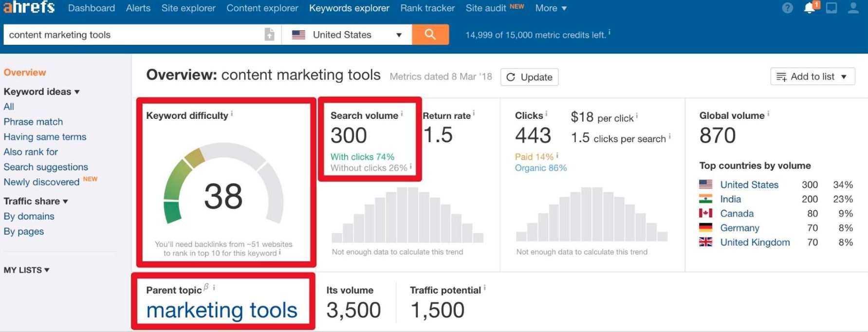Click the upload file icon in search box
Image resolution: width=868 pixels, height=332 pixels.
[269, 35]
